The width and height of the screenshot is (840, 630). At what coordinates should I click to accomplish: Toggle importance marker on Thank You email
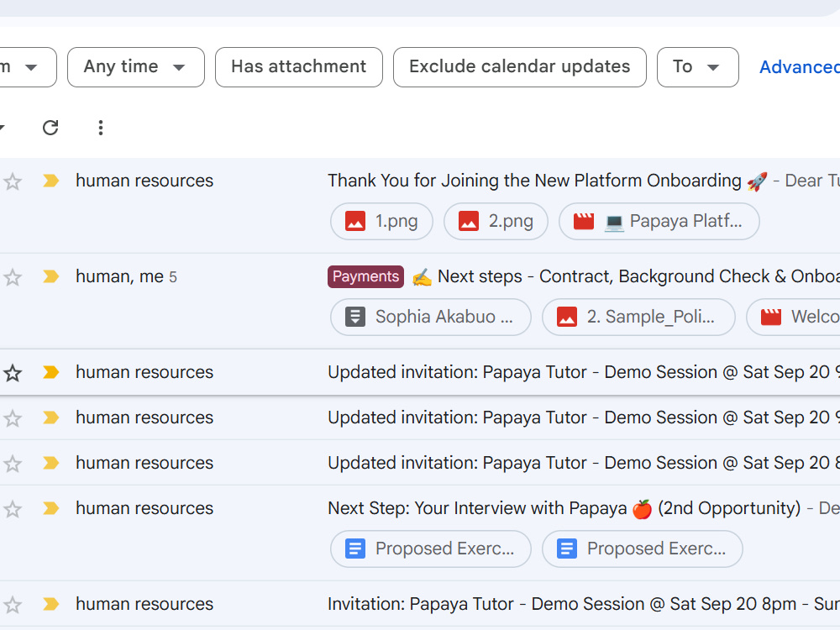tap(51, 181)
